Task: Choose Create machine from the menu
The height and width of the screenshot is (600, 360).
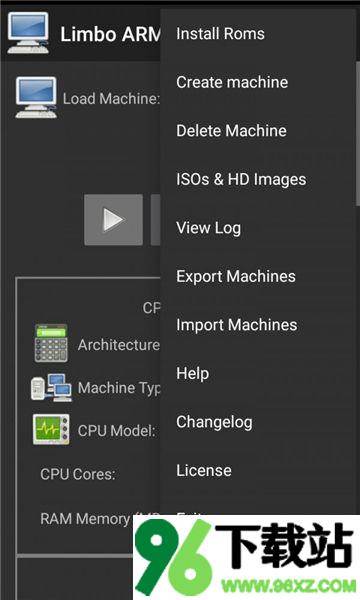Action: (x=258, y=82)
